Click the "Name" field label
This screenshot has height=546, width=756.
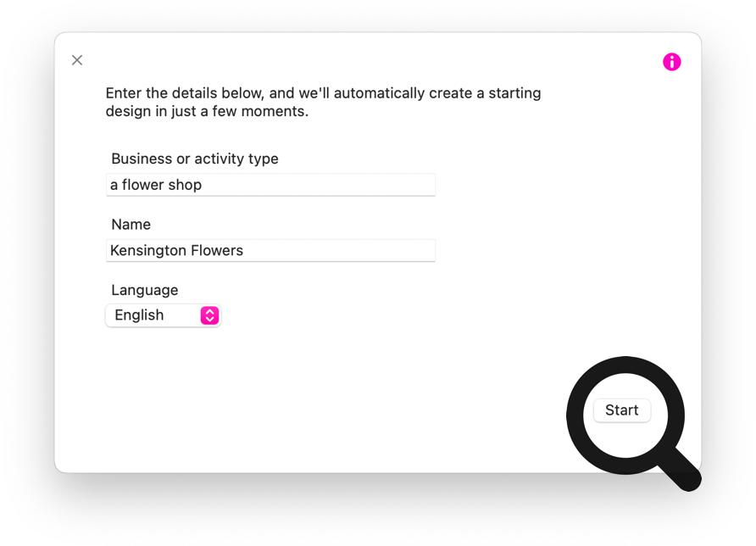coord(131,225)
